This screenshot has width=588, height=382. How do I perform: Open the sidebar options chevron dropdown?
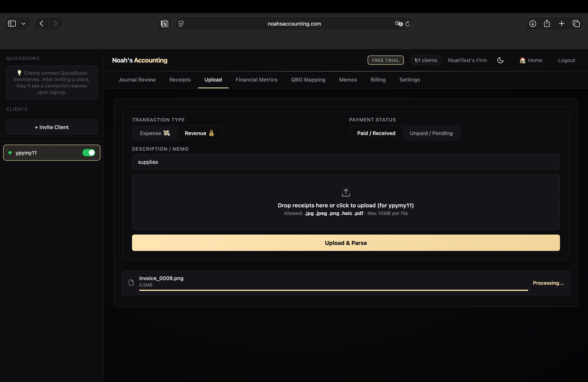pos(23,24)
